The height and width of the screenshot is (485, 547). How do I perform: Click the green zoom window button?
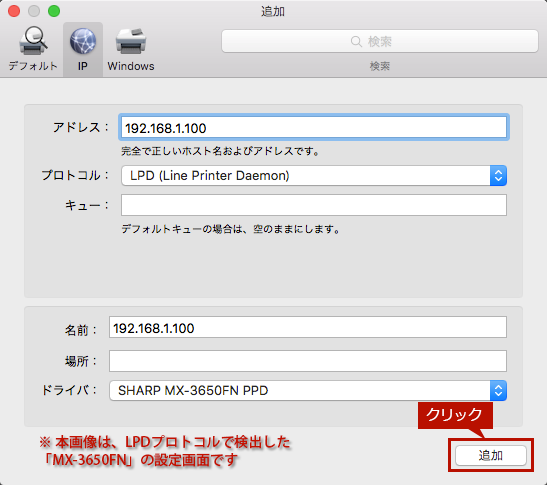tap(54, 11)
